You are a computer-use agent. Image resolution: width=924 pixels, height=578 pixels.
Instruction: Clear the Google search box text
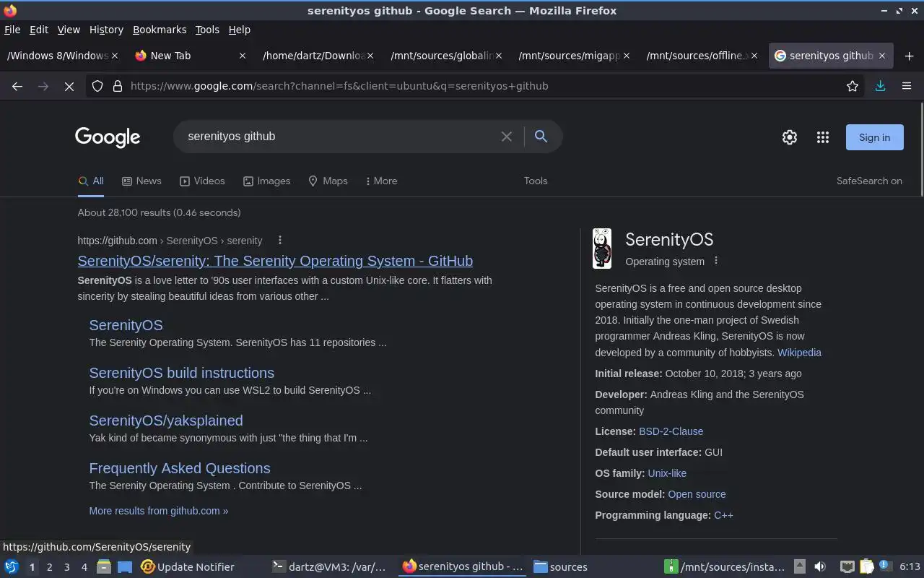[x=507, y=137]
